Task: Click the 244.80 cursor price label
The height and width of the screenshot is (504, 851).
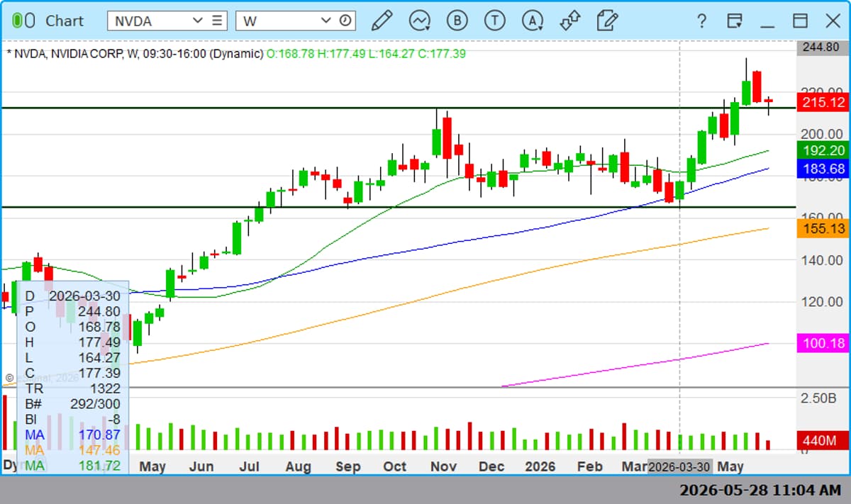Action: [x=821, y=47]
